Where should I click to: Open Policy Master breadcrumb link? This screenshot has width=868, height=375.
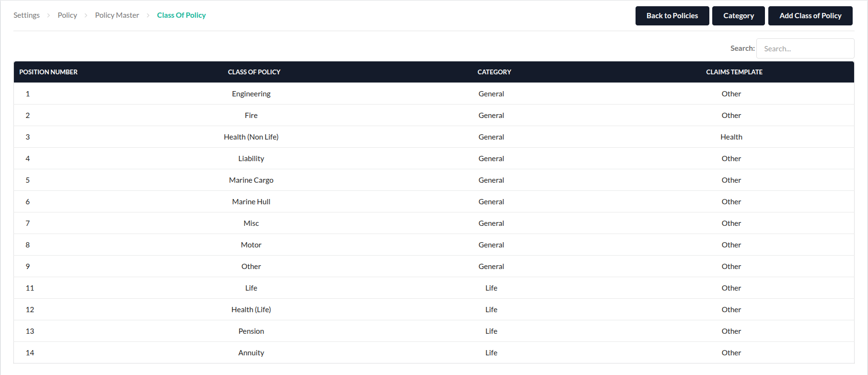click(x=117, y=15)
